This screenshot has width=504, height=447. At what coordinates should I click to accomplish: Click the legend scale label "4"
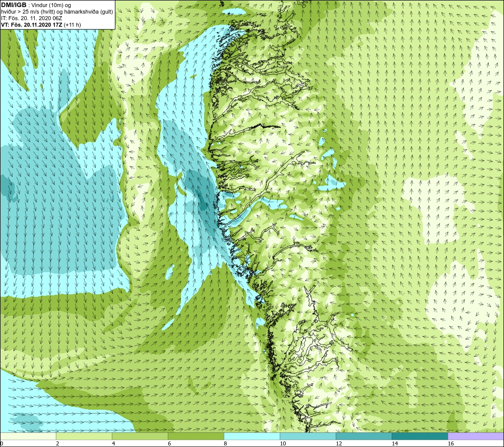113,444
